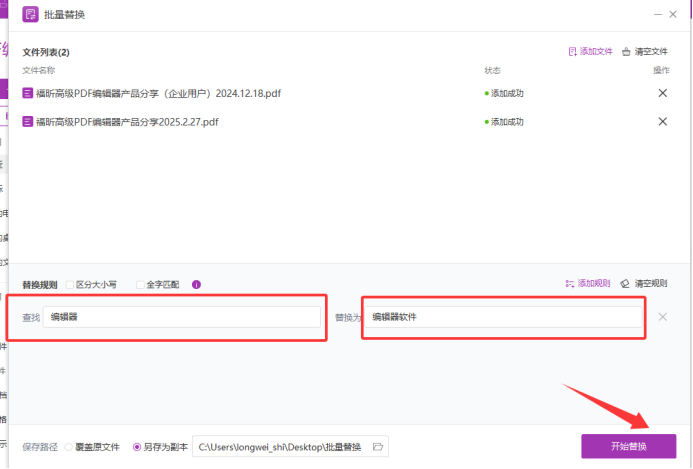Select 另存为副本 radio option
This screenshot has width=693, height=469.
pos(137,447)
